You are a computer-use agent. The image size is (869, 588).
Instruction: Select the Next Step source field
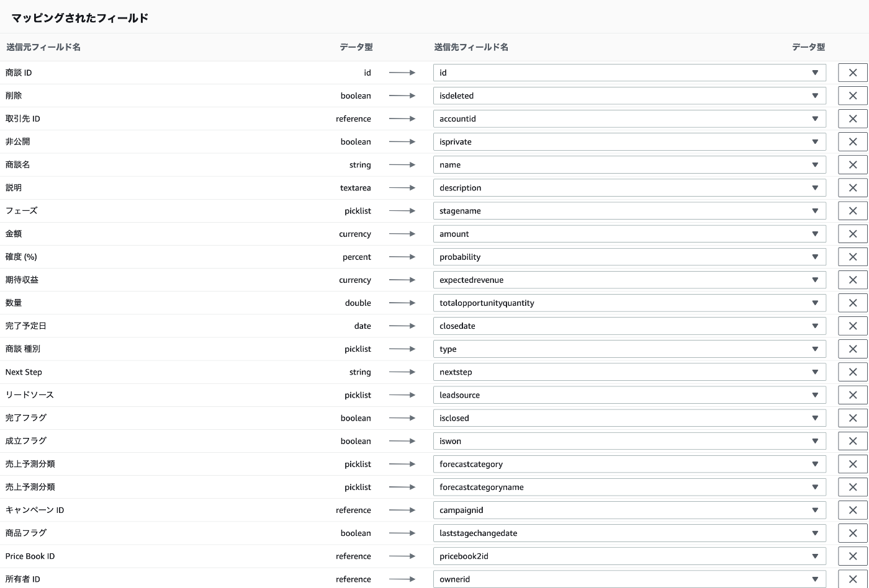tap(24, 372)
